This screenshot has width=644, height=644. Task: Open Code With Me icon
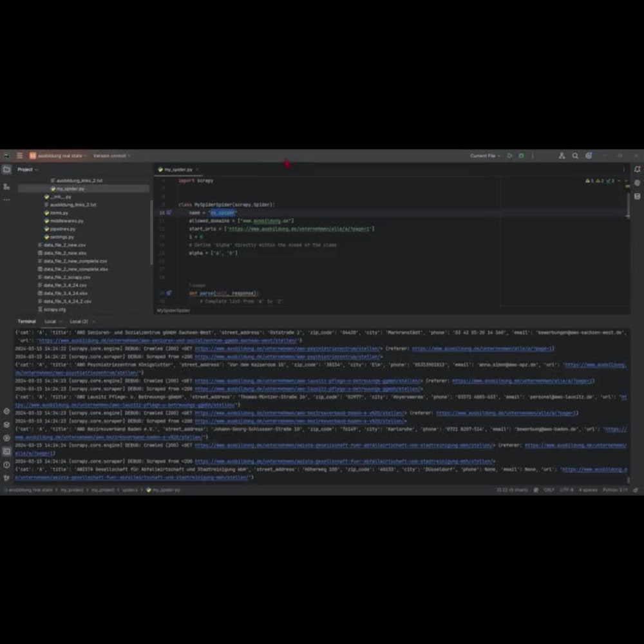click(x=562, y=156)
